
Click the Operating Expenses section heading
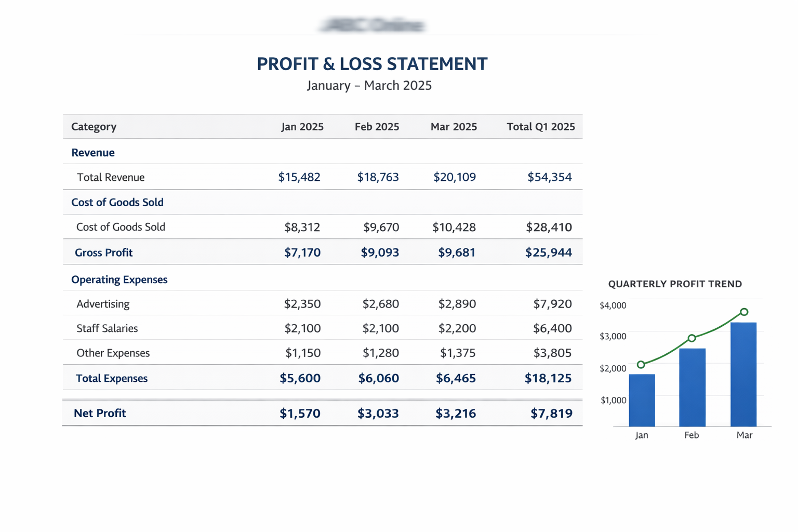click(119, 280)
